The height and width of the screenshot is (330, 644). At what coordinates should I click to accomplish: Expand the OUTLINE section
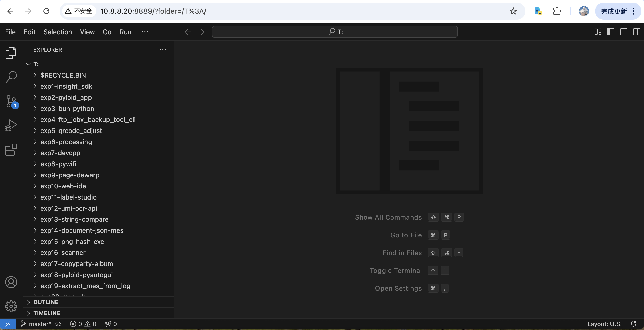pyautogui.click(x=46, y=302)
